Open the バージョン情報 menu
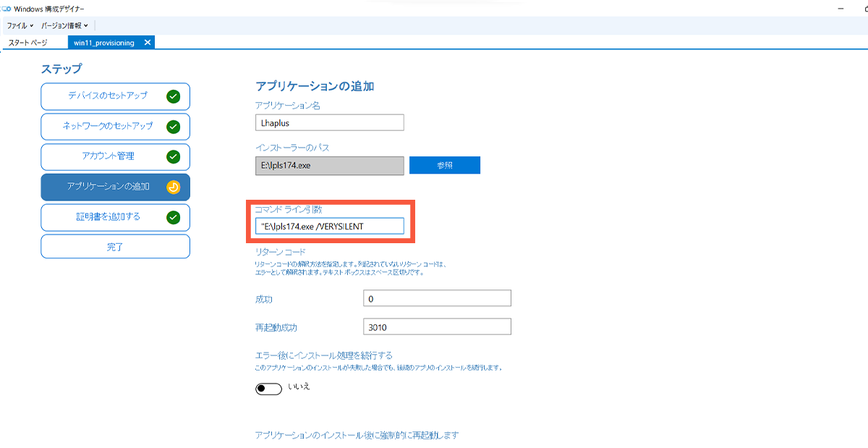 point(64,25)
